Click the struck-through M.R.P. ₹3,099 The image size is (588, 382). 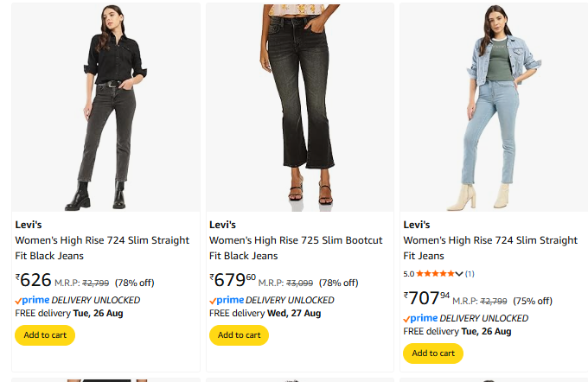click(299, 283)
